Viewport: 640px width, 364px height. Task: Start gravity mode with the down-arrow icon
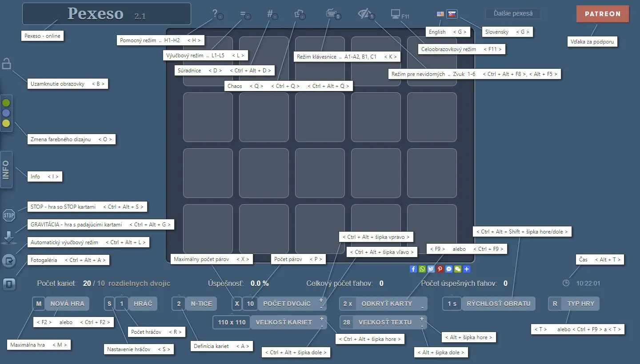pyautogui.click(x=9, y=238)
